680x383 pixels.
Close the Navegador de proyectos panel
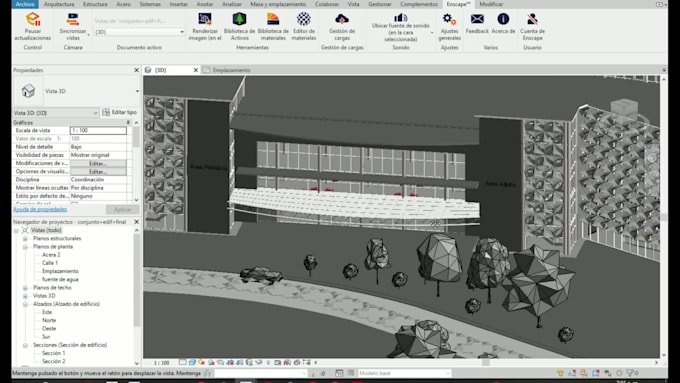pyautogui.click(x=137, y=222)
